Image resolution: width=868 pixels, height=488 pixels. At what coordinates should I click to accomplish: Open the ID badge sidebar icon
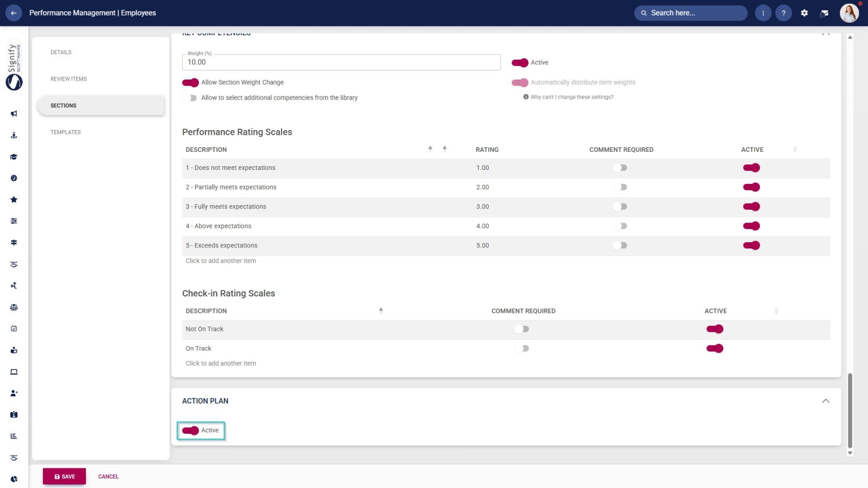point(14,415)
